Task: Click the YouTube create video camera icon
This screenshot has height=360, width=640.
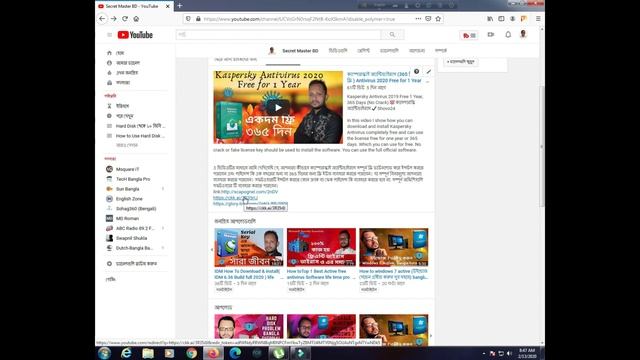Action: [491, 35]
